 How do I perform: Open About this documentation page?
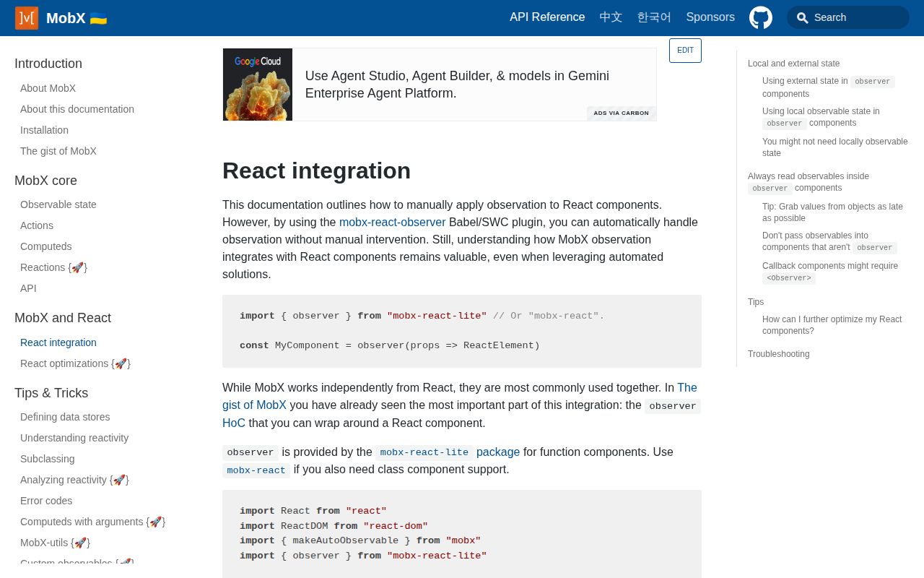click(77, 109)
